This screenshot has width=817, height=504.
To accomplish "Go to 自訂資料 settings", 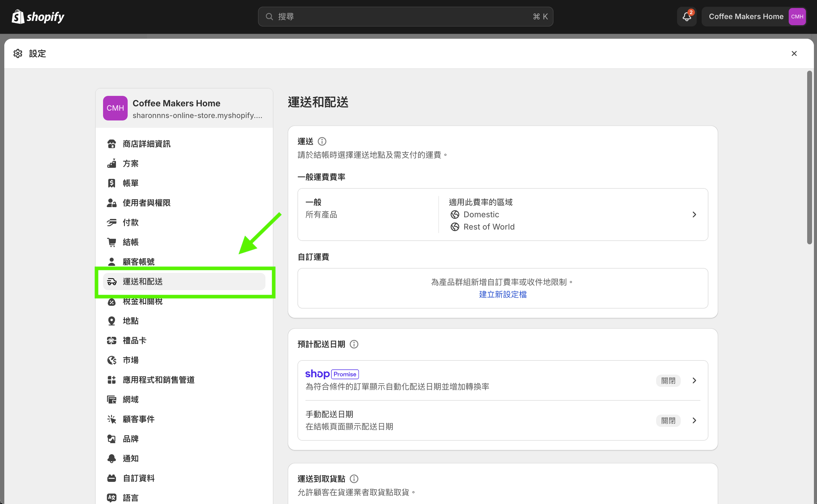I will [x=184, y=478].
